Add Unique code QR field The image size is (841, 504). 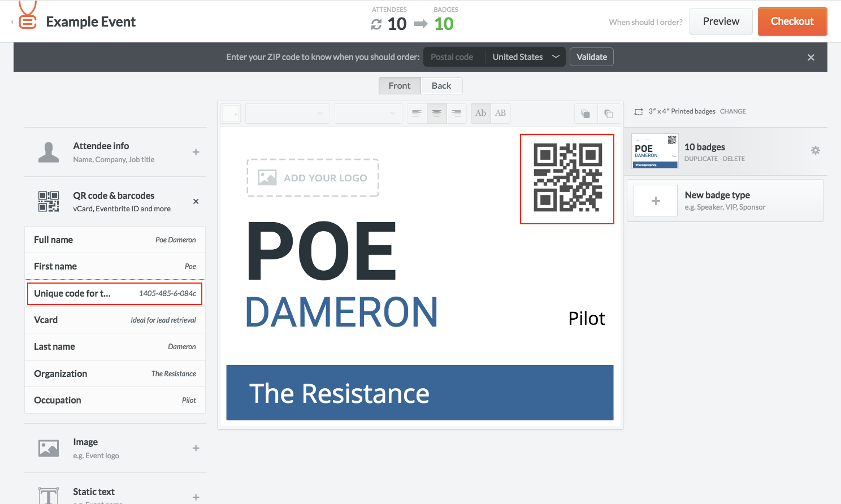point(115,293)
